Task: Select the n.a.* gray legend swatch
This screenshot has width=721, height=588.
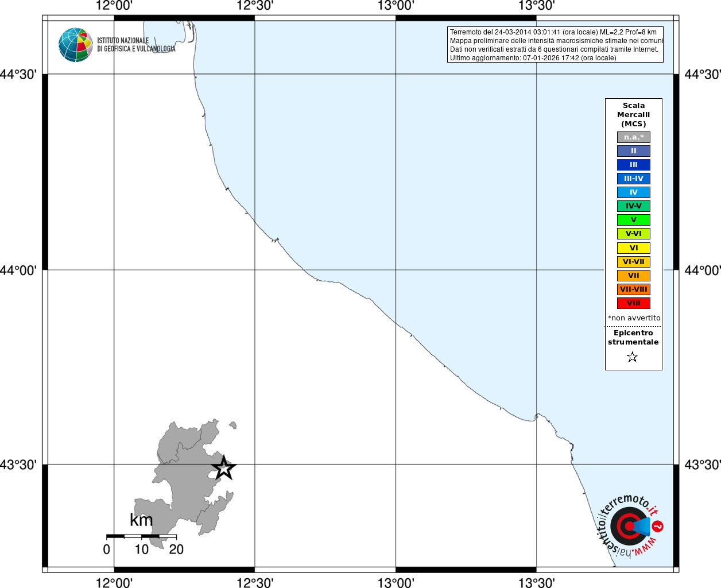Action: pyautogui.click(x=634, y=137)
